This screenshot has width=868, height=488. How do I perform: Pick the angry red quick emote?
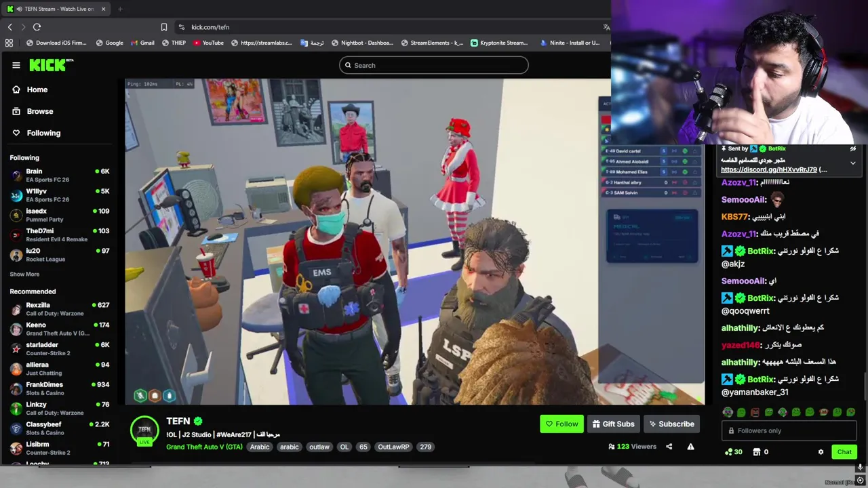tap(755, 412)
